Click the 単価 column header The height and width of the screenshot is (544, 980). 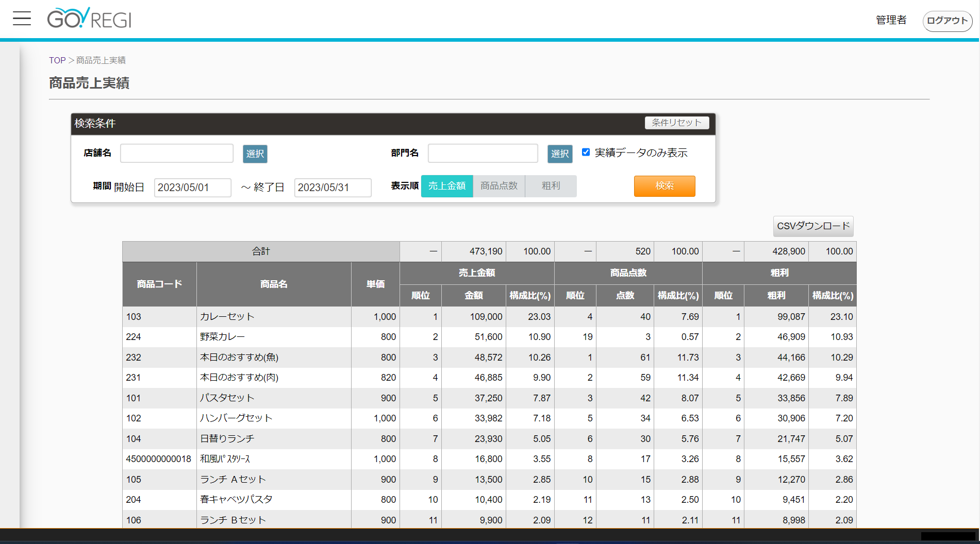tap(375, 284)
